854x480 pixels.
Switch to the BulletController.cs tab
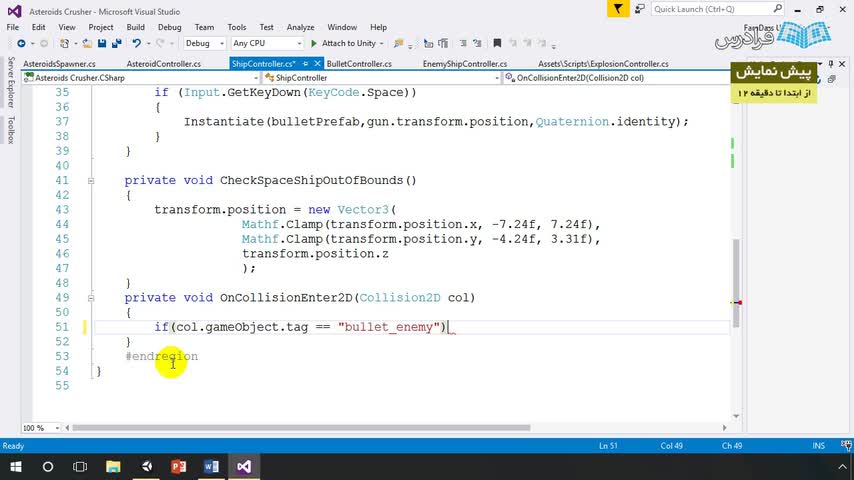(359, 64)
